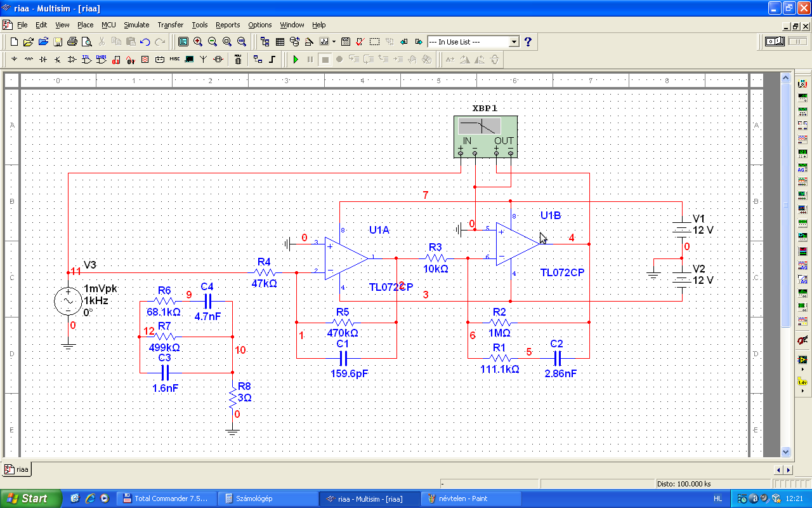Open the Transfer menu
Screen dimensions: 812x508
click(x=171, y=25)
